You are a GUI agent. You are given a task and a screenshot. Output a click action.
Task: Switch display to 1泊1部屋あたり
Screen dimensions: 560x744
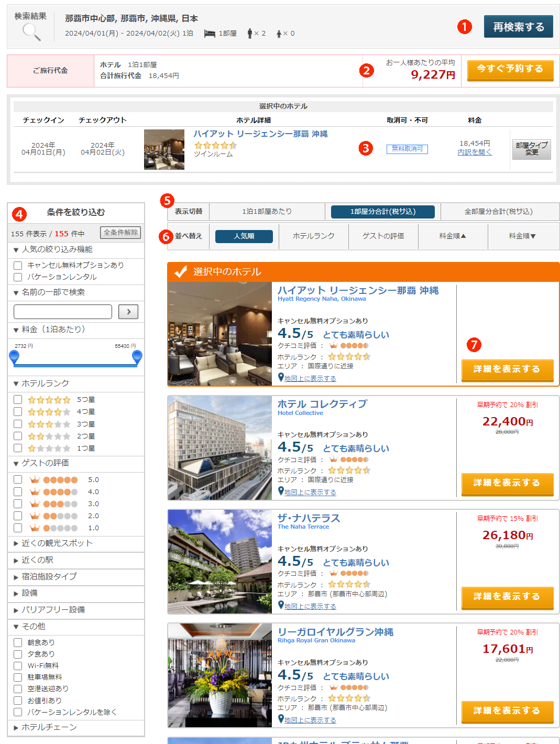pyautogui.click(x=267, y=212)
